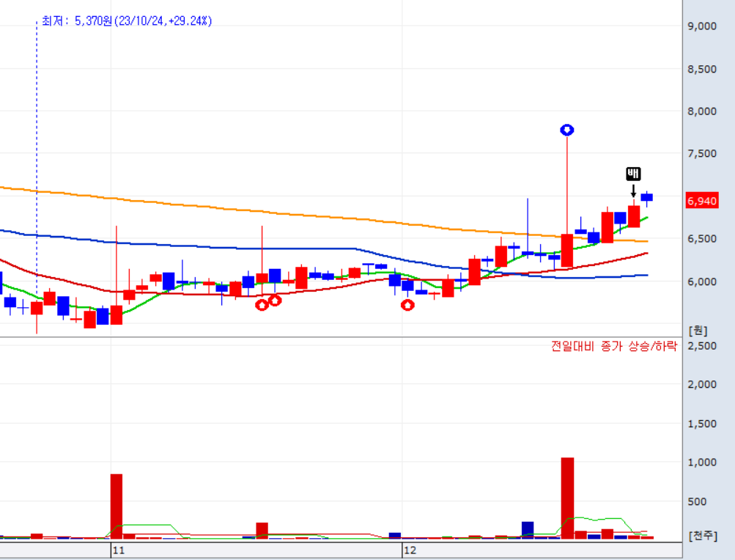Click the 8,500 price axis label

click(x=702, y=70)
